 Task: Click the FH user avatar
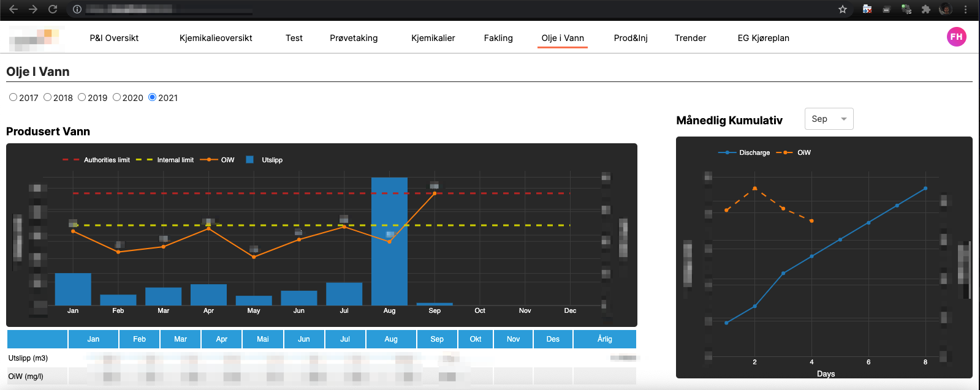pos(956,37)
